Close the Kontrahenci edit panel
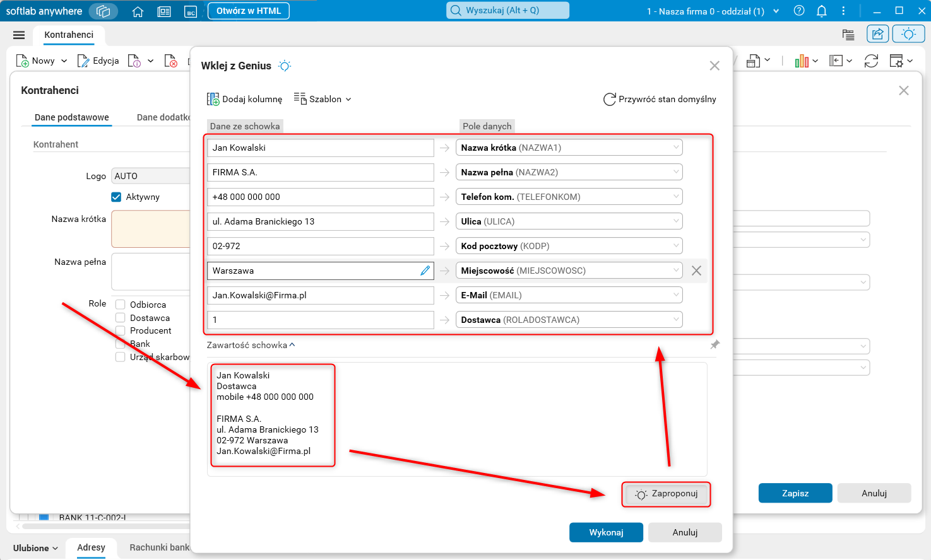Viewport: 931px width, 560px height. [904, 90]
